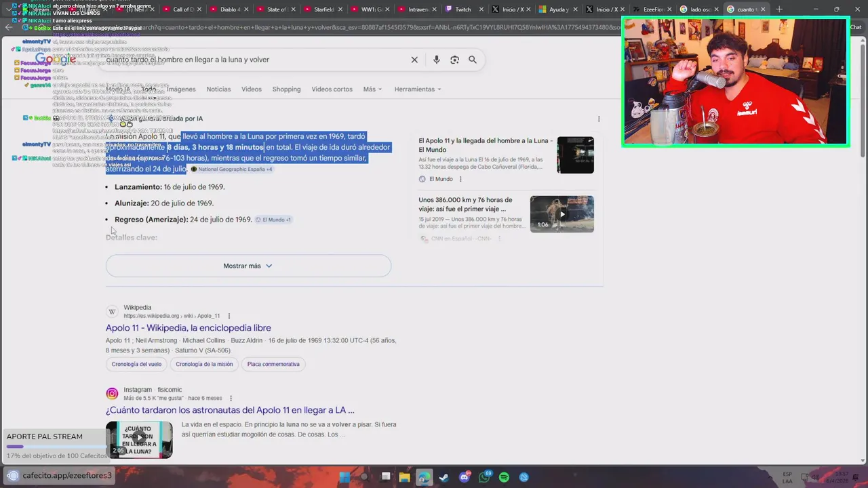This screenshot has height=488, width=868.
Task: Clear the Google search query with X
Action: click(414, 60)
